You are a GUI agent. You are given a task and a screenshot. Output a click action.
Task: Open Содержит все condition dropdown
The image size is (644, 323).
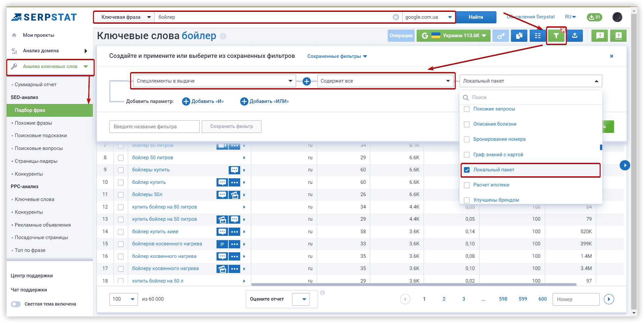click(x=385, y=81)
